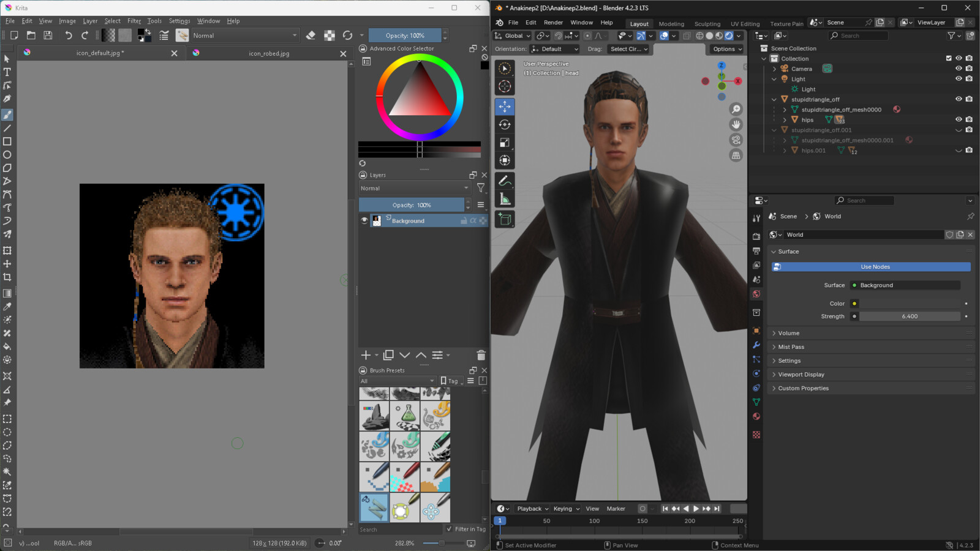Viewport: 980px width, 551px height.
Task: Click the delete layer trash icon
Action: tap(481, 355)
